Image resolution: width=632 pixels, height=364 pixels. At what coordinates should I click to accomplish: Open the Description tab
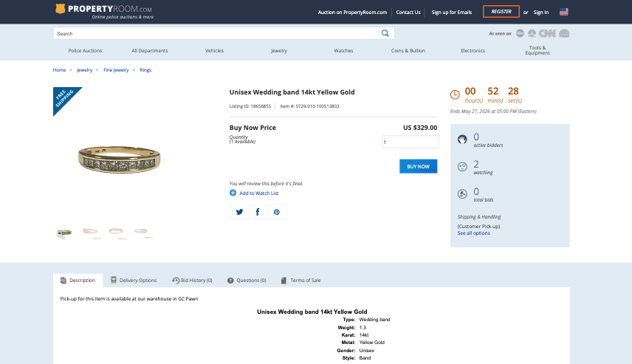[x=78, y=280]
